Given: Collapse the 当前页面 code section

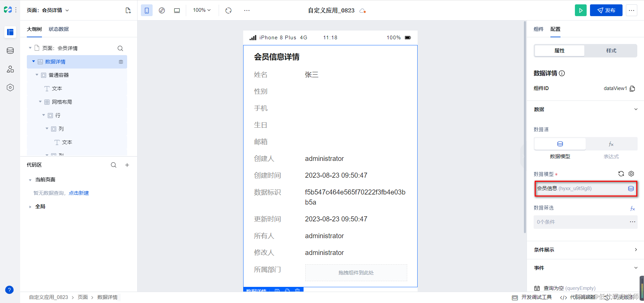Looking at the screenshot, I should pos(30,180).
